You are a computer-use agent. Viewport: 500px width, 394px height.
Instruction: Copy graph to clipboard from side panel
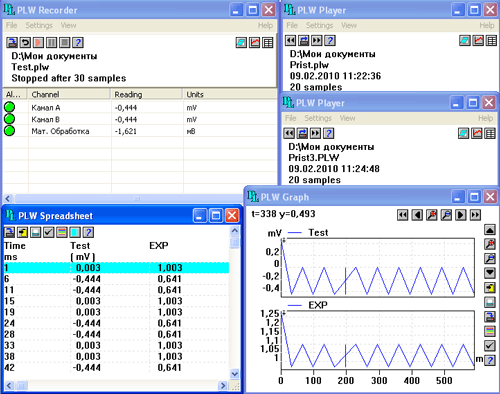tap(490, 288)
